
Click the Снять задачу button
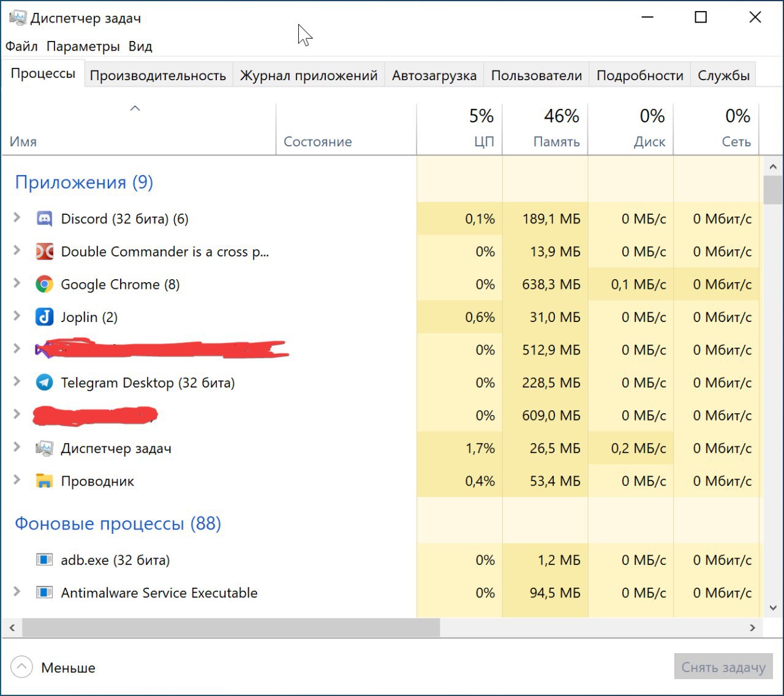(723, 667)
